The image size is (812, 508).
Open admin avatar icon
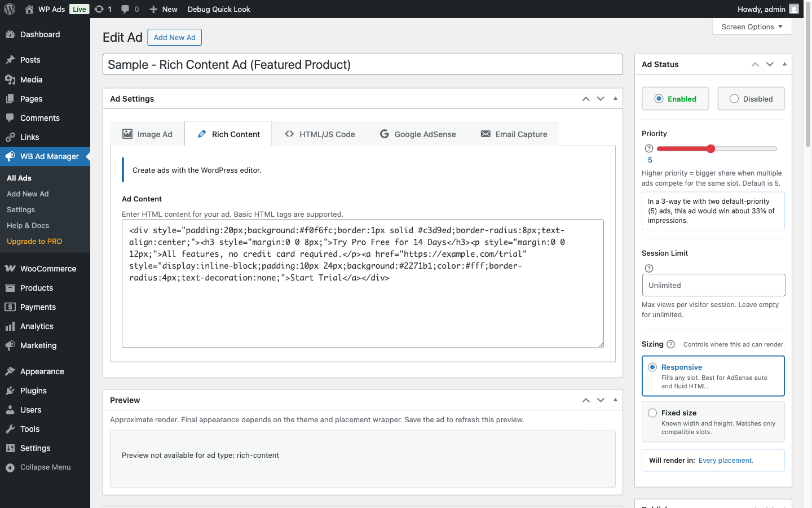pyautogui.click(x=794, y=9)
